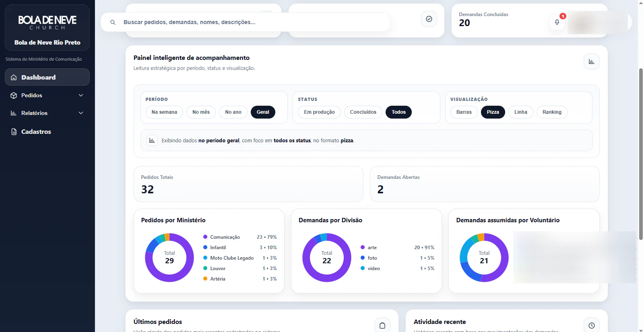
Task: Click the Pedidos por Ministério donut chart
Action: pyautogui.click(x=169, y=258)
